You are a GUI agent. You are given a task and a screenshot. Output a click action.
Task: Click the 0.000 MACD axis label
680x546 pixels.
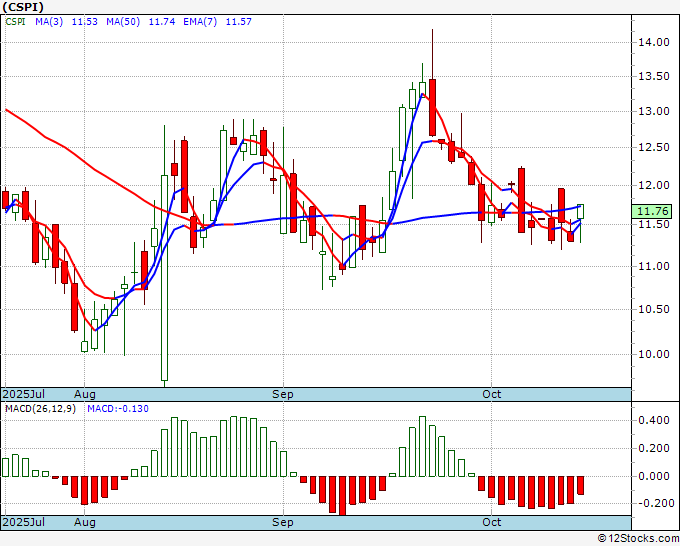click(x=654, y=476)
